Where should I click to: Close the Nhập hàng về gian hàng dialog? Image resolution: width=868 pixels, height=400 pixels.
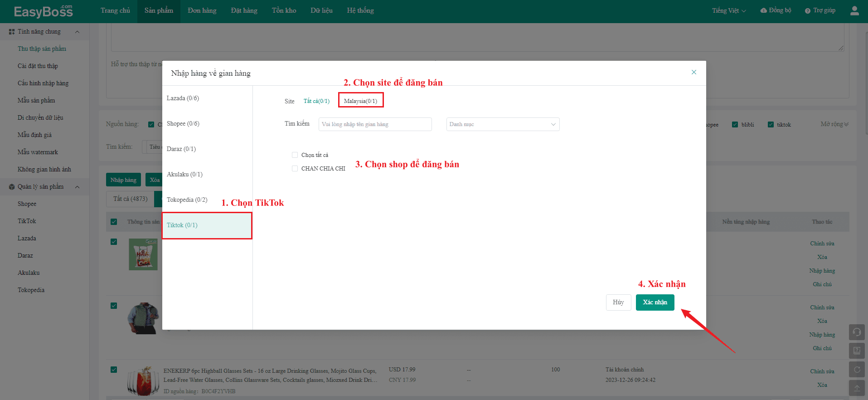(694, 72)
